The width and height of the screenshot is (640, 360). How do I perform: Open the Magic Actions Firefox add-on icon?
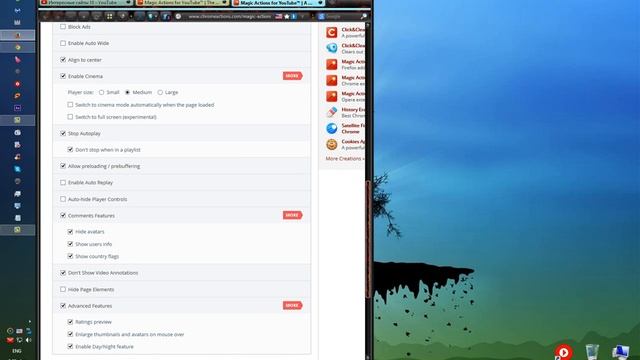[x=331, y=64]
